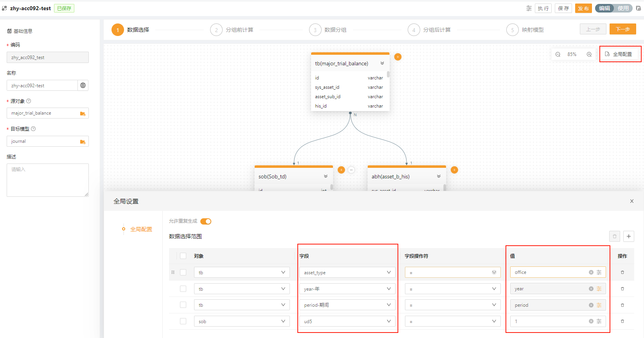Click the description text area

[x=48, y=180]
